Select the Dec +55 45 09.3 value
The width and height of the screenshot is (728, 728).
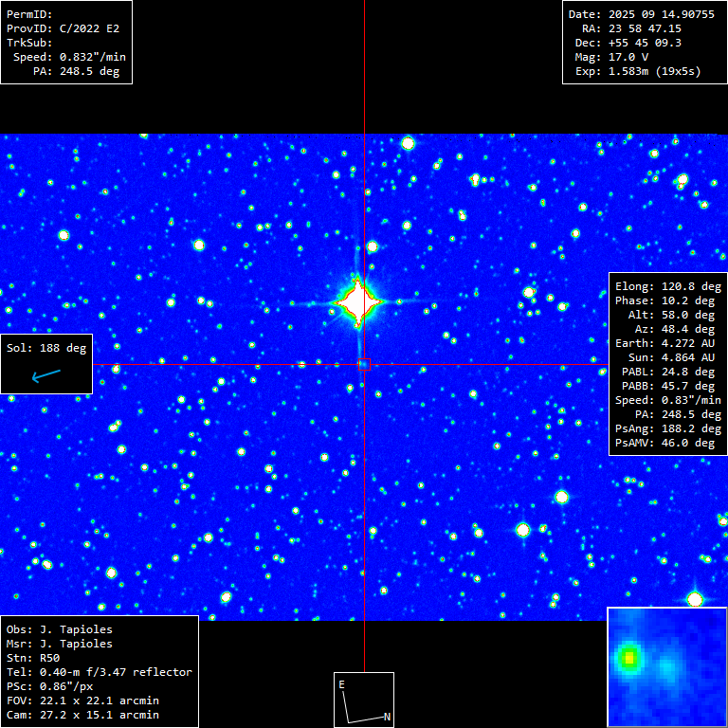(645, 44)
